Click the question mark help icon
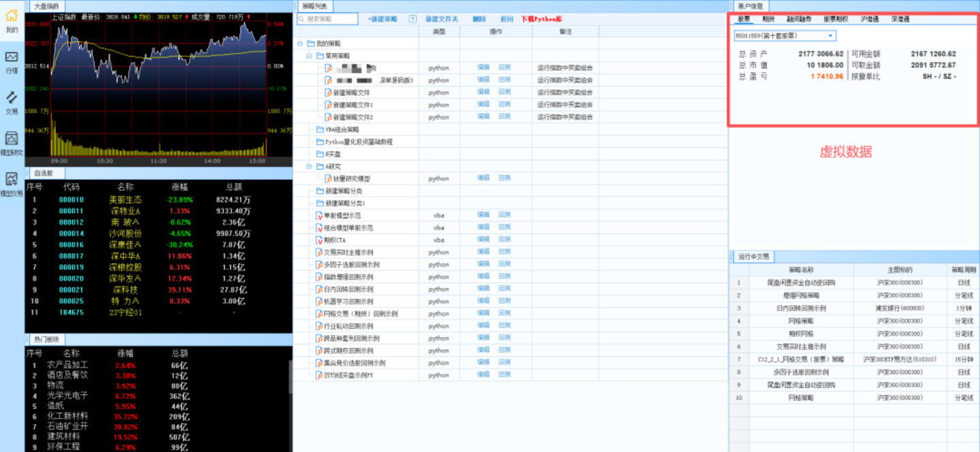Screen dimensions: 980x452 tap(412, 19)
